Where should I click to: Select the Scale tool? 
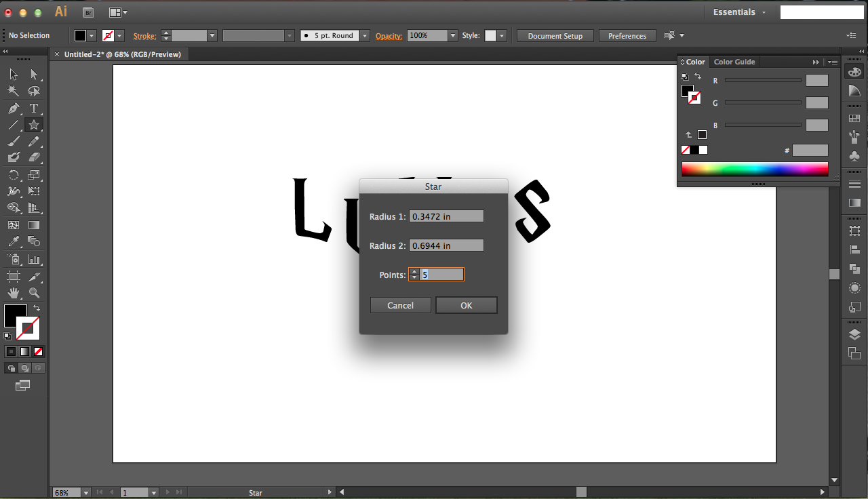pyautogui.click(x=34, y=175)
